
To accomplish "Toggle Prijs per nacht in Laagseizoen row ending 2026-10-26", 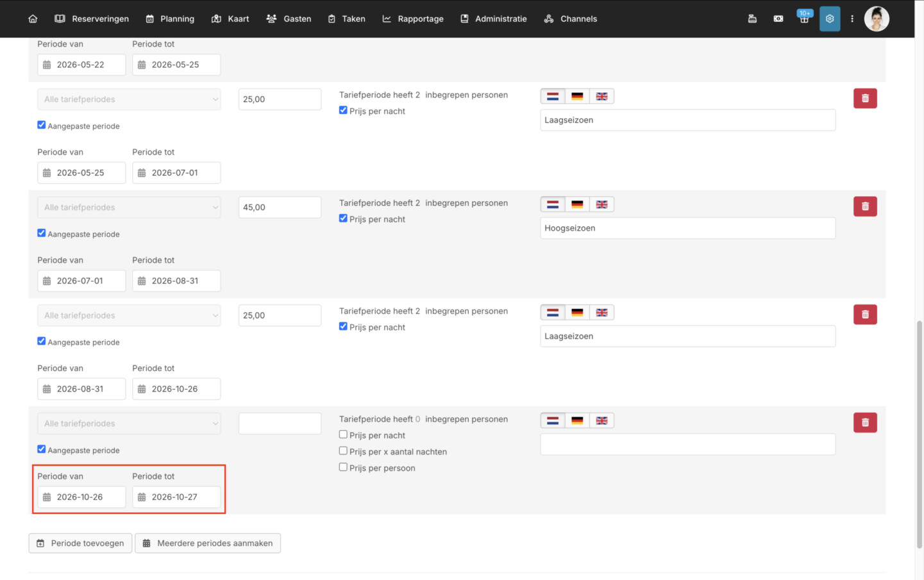I will click(343, 326).
